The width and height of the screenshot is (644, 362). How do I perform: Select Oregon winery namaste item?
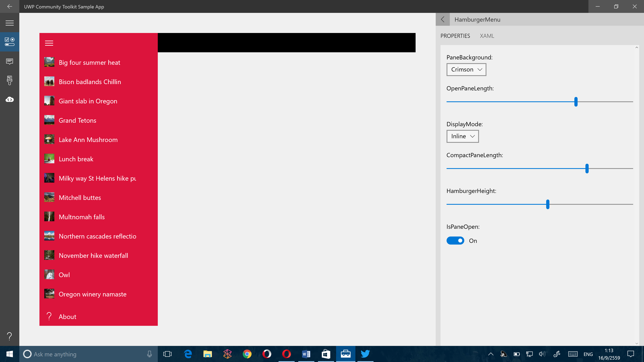[x=98, y=294]
